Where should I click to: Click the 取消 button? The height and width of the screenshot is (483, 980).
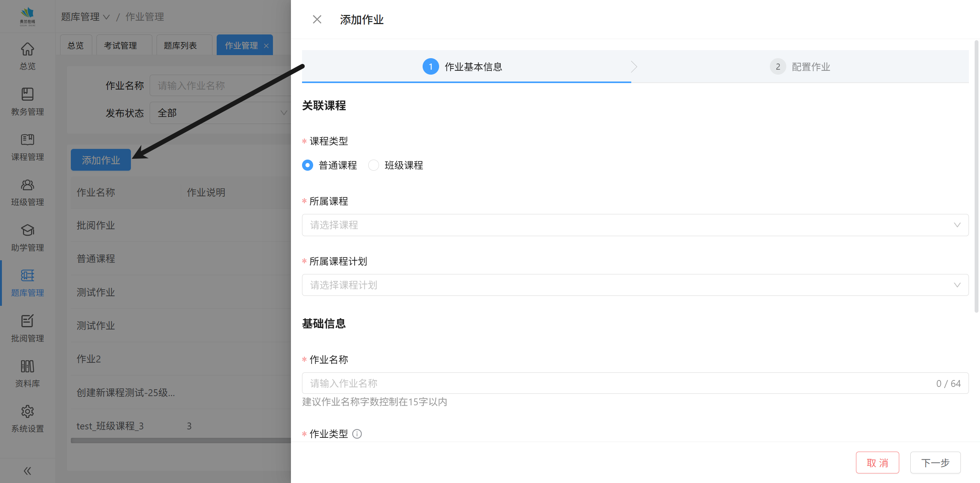pyautogui.click(x=877, y=463)
